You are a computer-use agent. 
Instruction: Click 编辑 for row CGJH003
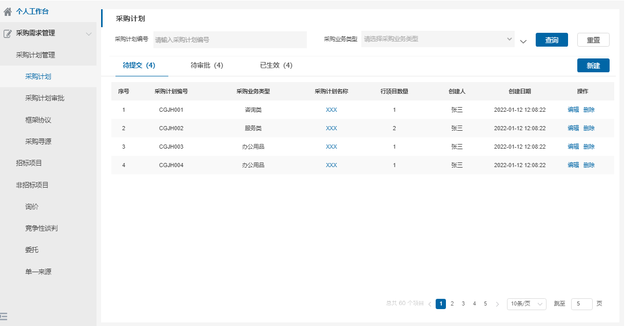pos(573,147)
